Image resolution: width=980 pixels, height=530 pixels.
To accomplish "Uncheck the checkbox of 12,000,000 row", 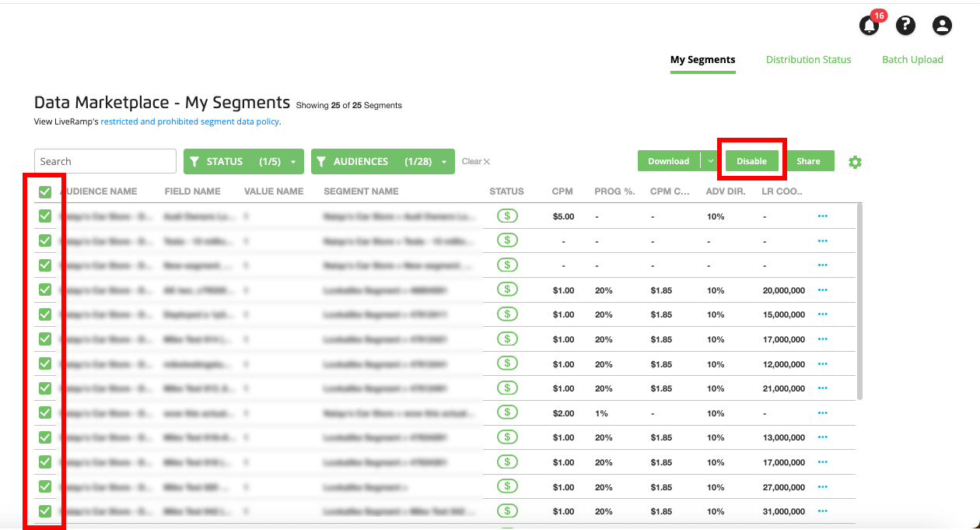I will coord(45,363).
